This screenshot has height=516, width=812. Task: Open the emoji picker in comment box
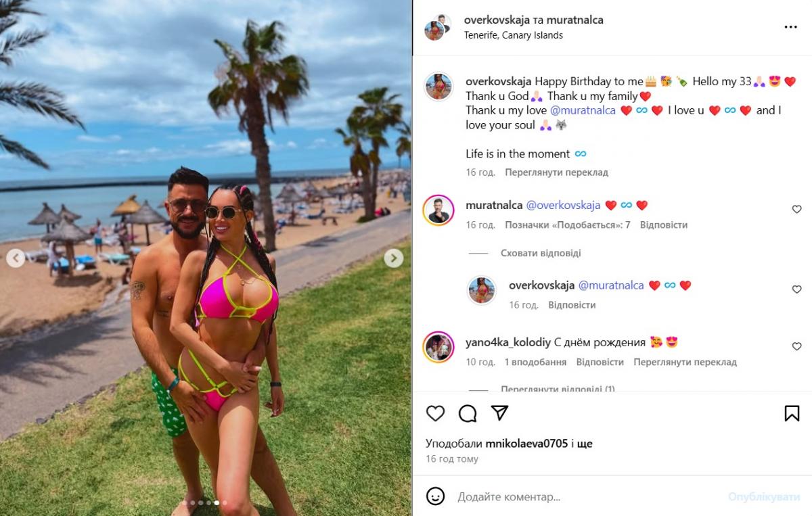point(436,496)
